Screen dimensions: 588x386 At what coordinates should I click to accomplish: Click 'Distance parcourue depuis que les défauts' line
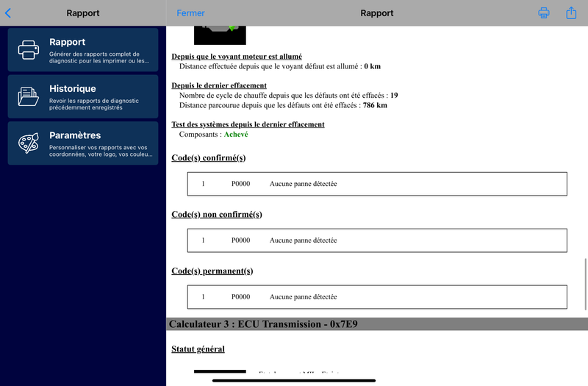pyautogui.click(x=283, y=105)
